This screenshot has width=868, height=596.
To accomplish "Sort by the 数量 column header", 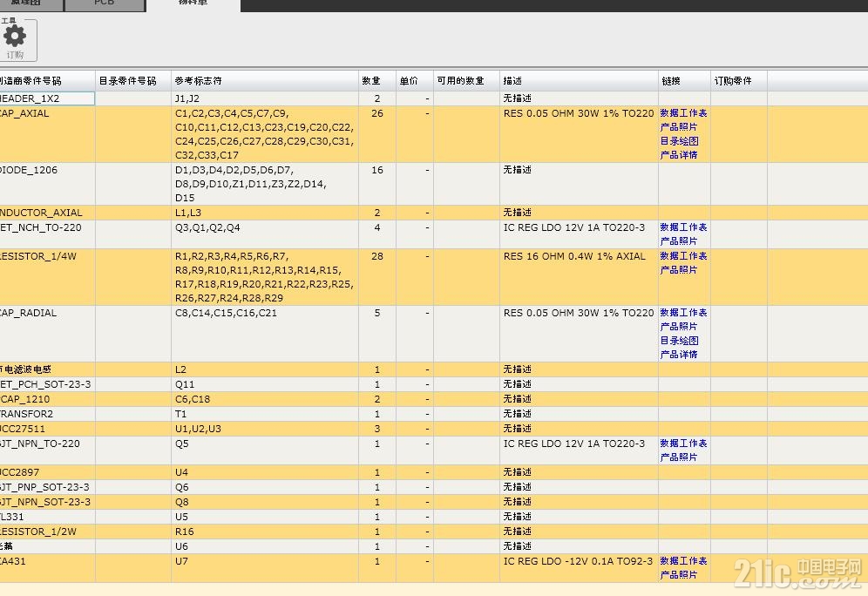I will (377, 81).
